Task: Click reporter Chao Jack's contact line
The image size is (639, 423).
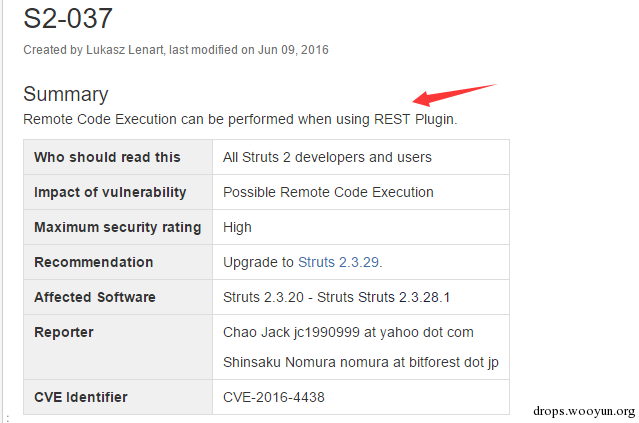Action: [348, 332]
